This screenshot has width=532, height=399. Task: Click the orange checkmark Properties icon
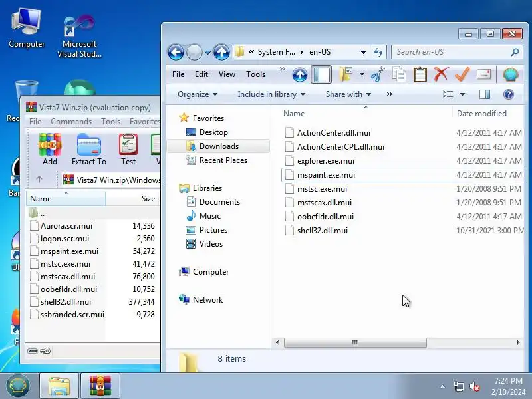pyautogui.click(x=462, y=74)
